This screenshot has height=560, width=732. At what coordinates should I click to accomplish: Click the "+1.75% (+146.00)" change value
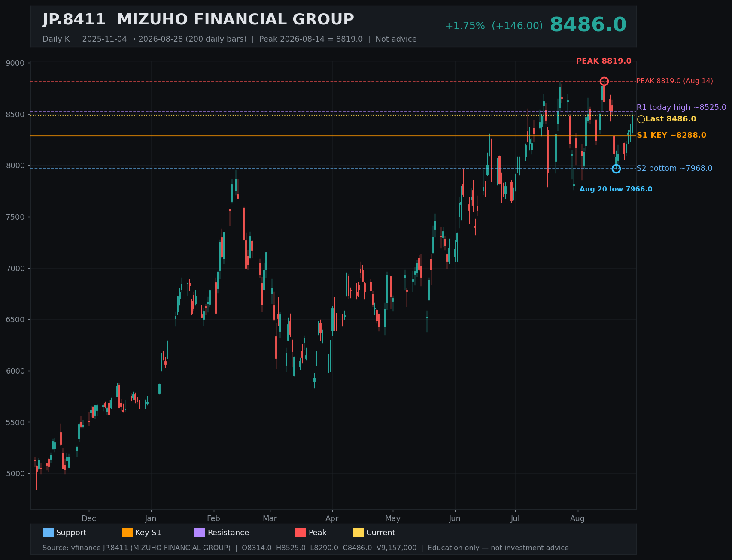click(x=494, y=26)
